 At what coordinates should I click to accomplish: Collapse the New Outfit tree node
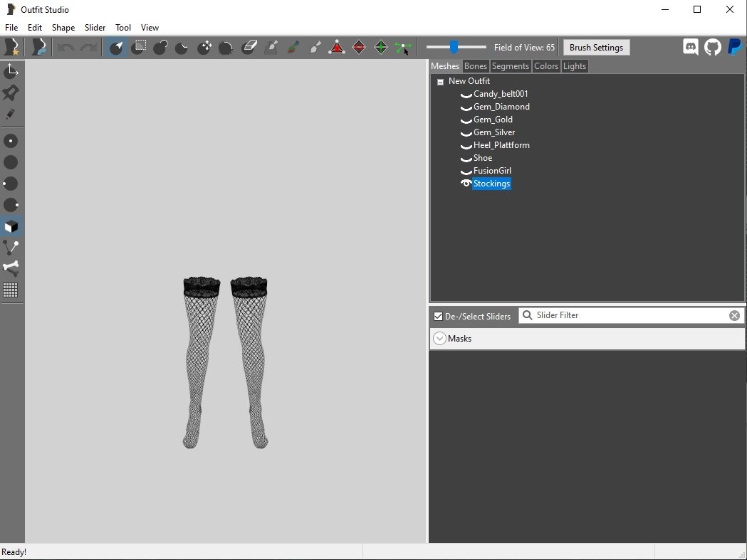tap(440, 82)
